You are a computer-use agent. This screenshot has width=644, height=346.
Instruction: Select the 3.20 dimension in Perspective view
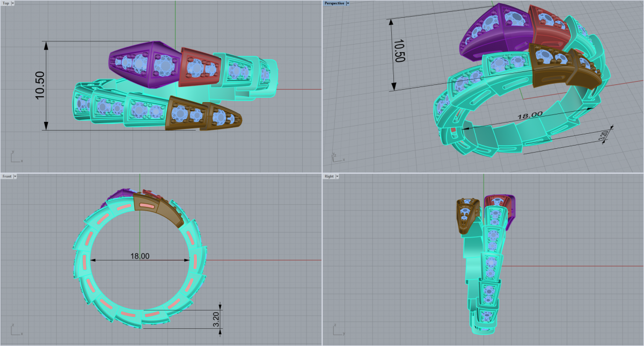[604, 136]
